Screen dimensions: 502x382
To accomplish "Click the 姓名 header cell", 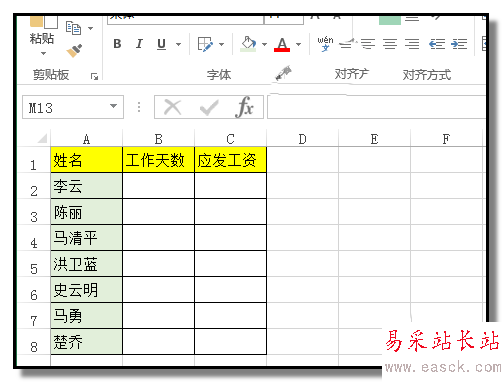I will (86, 160).
